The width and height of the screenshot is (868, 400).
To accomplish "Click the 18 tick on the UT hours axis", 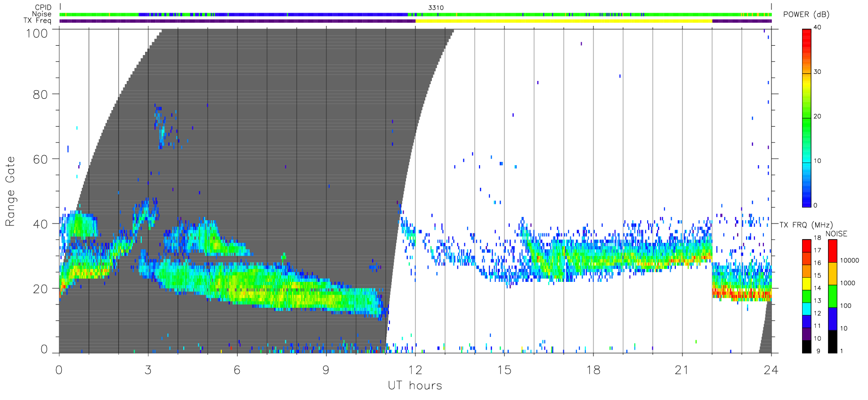I will click(x=593, y=370).
